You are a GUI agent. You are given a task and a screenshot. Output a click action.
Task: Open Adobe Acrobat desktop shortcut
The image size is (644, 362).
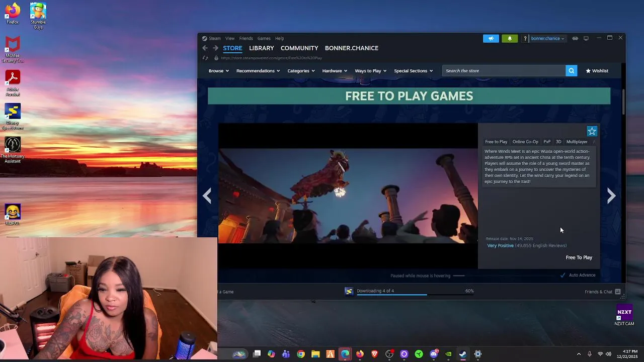click(x=13, y=83)
